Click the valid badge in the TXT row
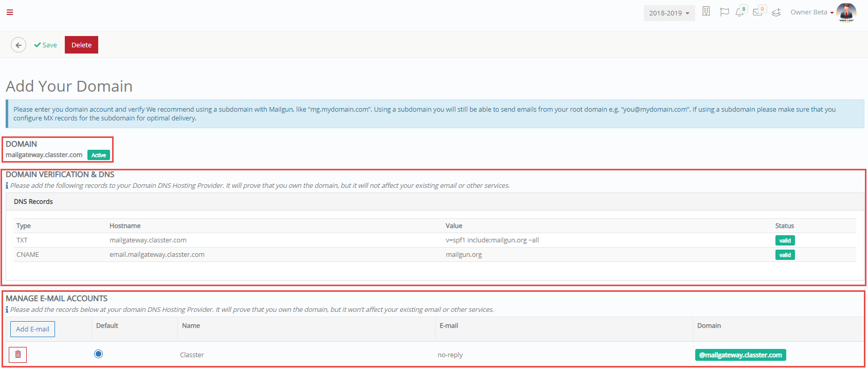This screenshot has width=868, height=368. (x=785, y=240)
